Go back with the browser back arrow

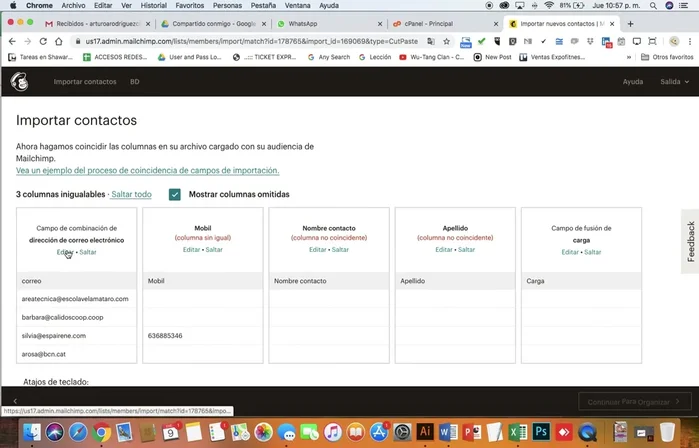point(12,41)
